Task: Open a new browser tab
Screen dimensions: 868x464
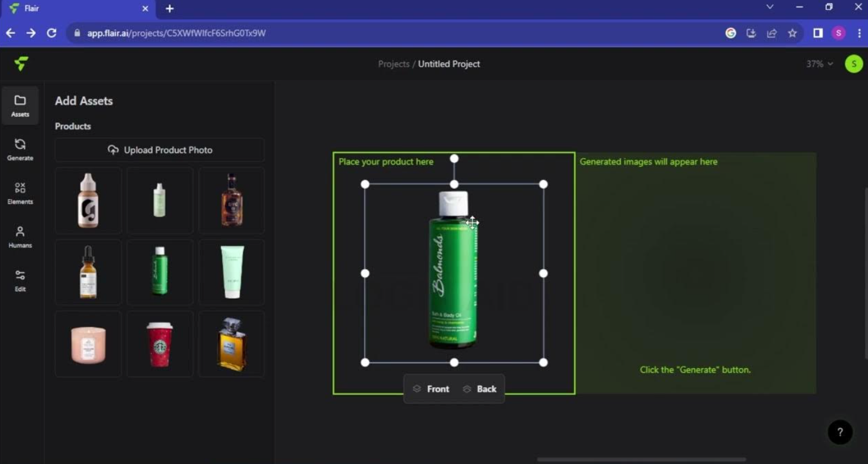Action: 169,8
